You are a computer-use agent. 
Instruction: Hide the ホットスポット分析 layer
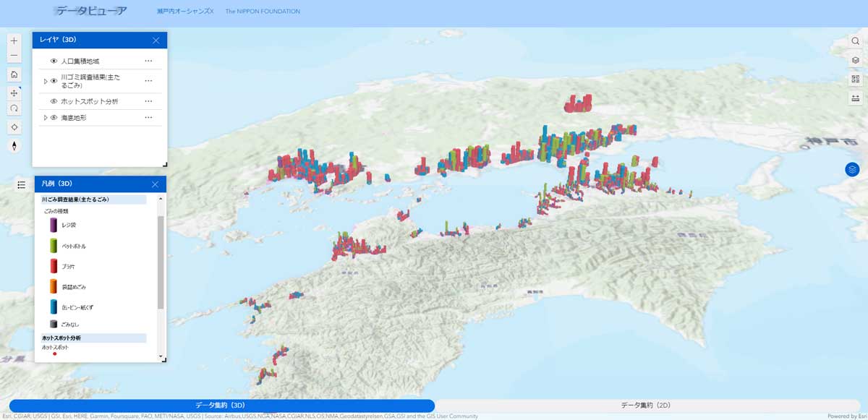(x=54, y=101)
